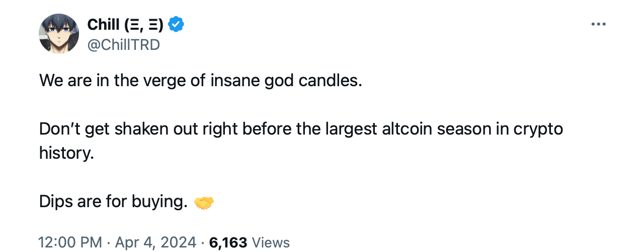
Task: Open the three-dot more options menu
Action: click(x=598, y=24)
